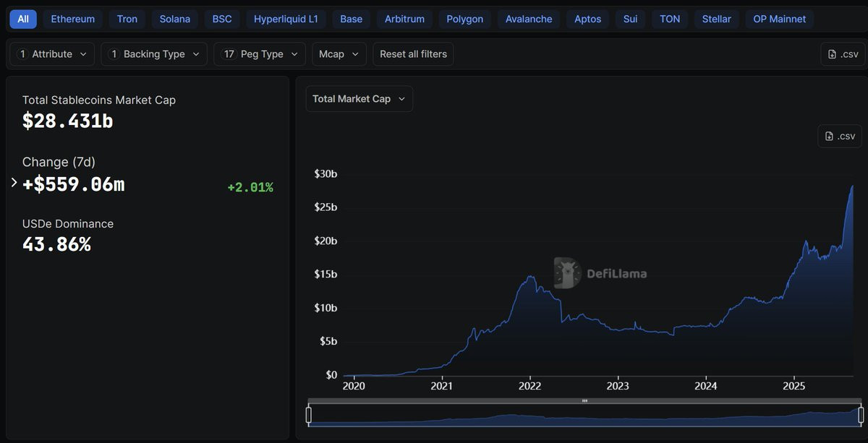Switch to the BSC chain tab
Viewport: 868px width, 443px height.
coord(222,19)
